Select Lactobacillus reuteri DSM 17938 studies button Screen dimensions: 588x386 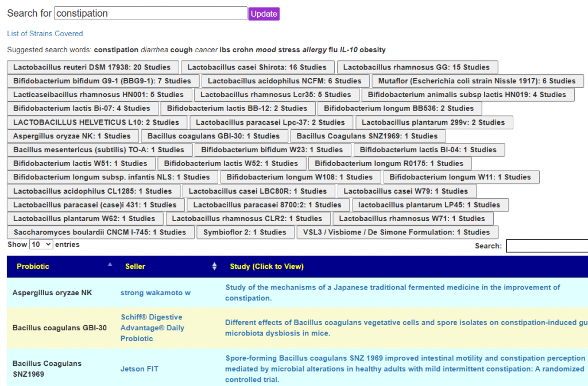(x=92, y=68)
